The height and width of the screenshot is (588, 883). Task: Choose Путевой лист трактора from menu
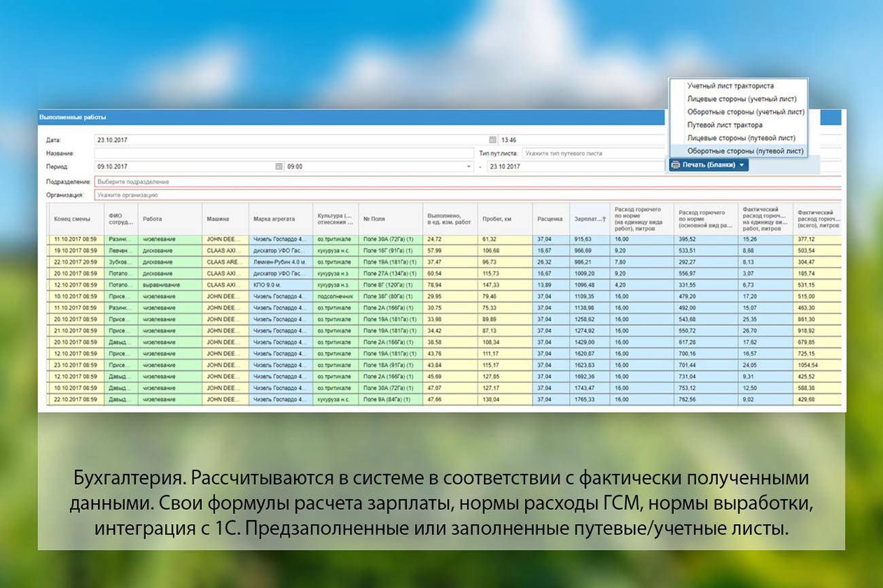725,125
